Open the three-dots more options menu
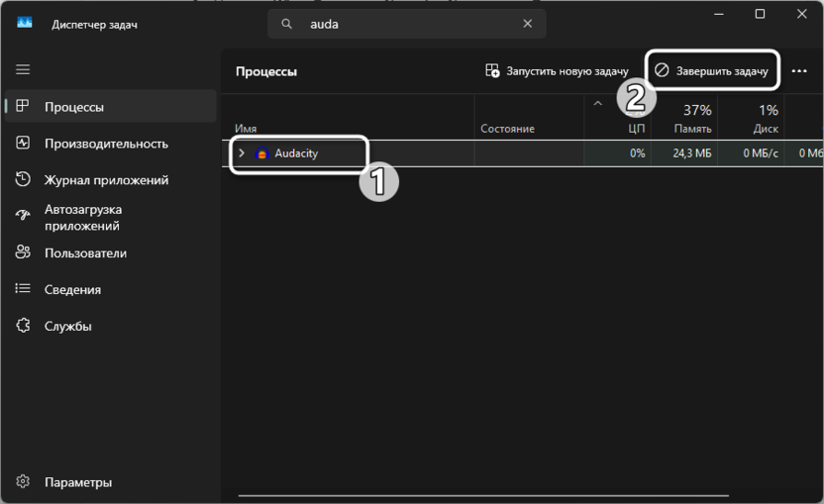 coord(799,71)
